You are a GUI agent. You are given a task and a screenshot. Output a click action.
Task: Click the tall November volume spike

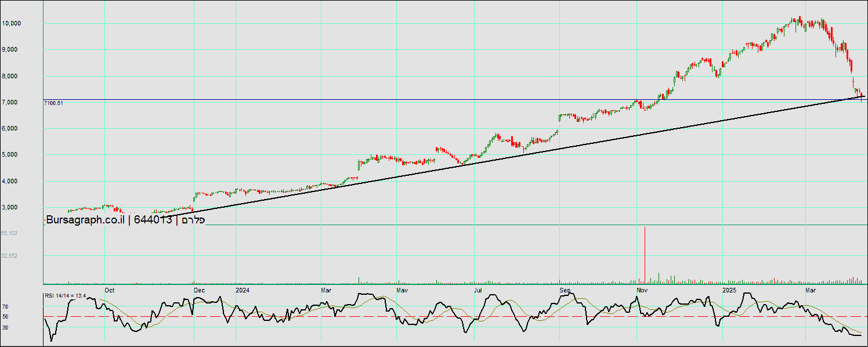point(645,255)
